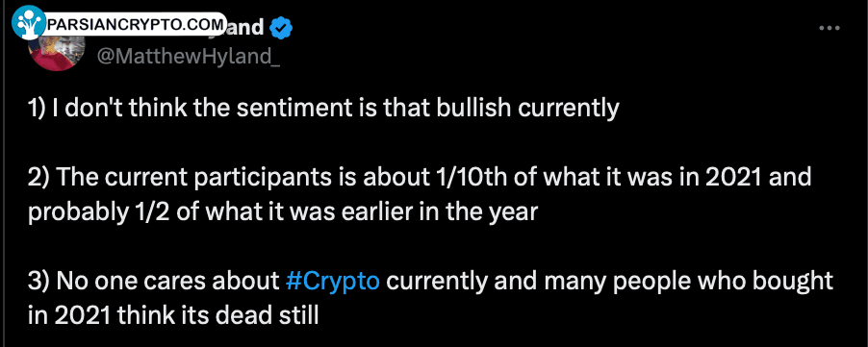The width and height of the screenshot is (868, 347).
Task: Click the "3)" numbering marker
Action: [x=38, y=282]
